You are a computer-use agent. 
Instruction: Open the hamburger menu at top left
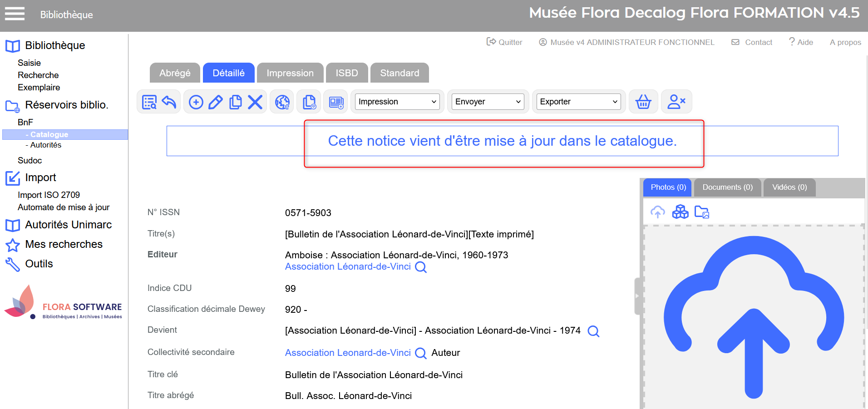[x=15, y=14]
